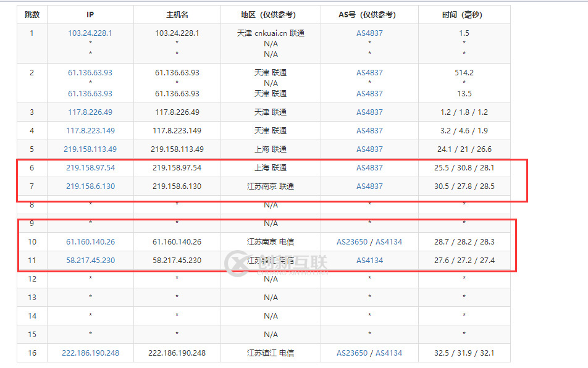The image size is (588, 368).
Task: Click hop number 16 cell
Action: pos(32,353)
